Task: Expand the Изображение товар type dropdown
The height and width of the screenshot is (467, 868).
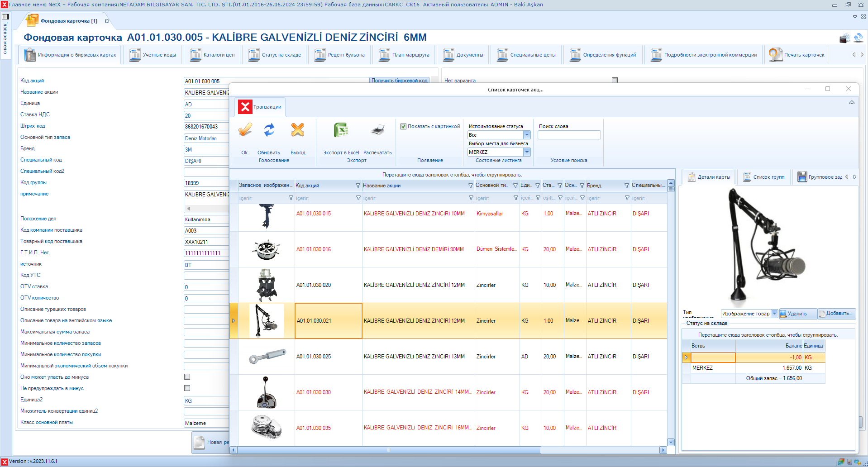Action: (x=774, y=314)
